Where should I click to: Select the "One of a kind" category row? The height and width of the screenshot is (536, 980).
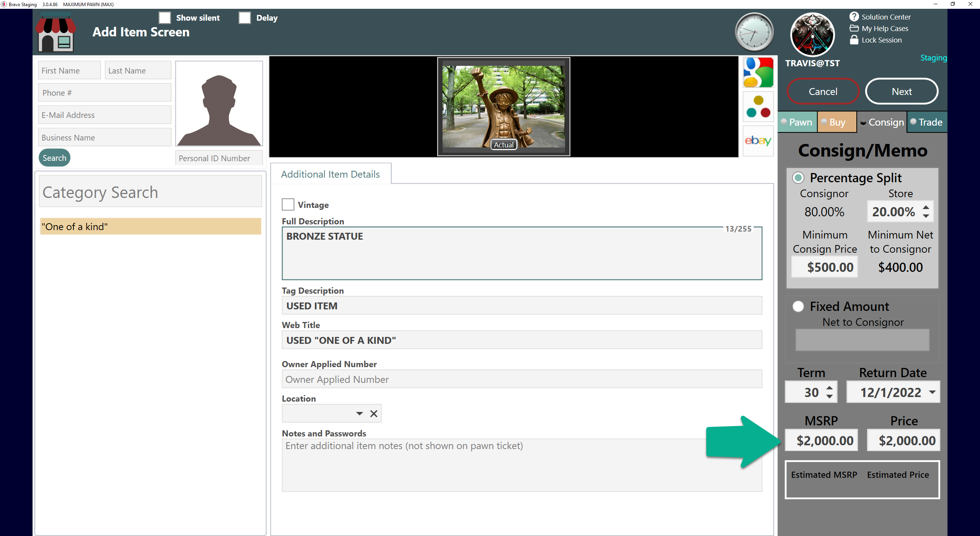pos(150,227)
